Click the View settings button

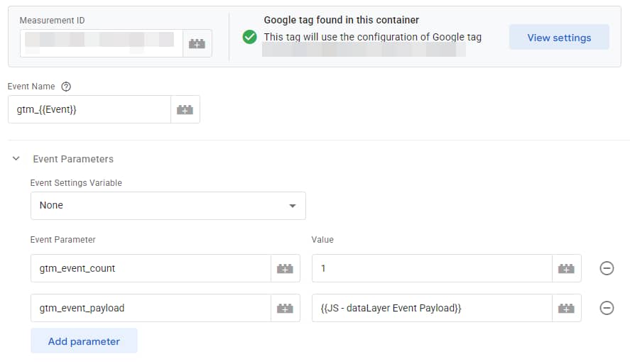coord(559,38)
